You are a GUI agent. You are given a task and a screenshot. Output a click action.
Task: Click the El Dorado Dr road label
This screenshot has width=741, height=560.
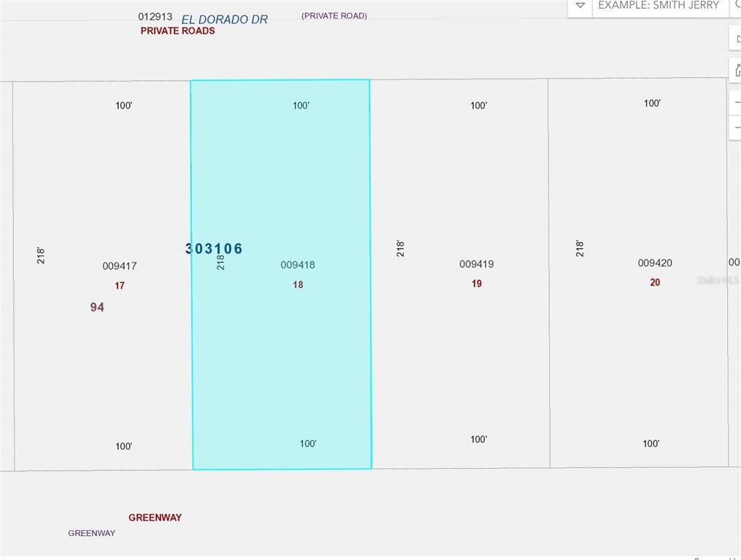point(225,20)
